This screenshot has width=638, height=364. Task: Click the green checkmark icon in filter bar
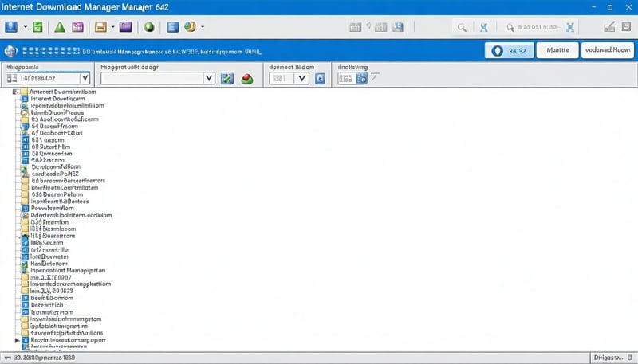227,78
